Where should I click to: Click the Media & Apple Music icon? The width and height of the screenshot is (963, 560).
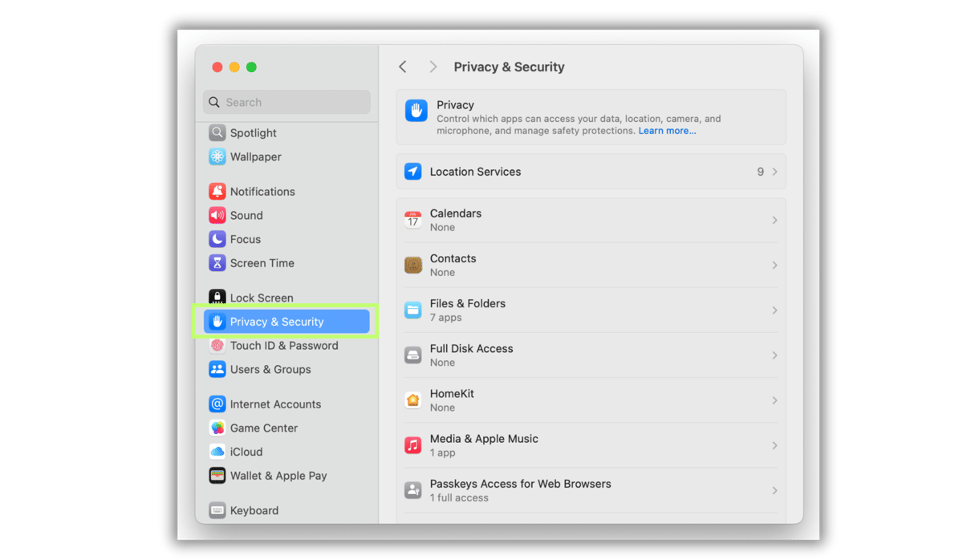pyautogui.click(x=413, y=445)
